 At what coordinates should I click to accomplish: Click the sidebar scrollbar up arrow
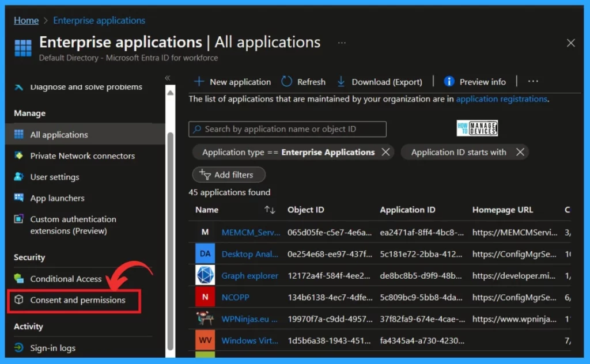pos(170,93)
